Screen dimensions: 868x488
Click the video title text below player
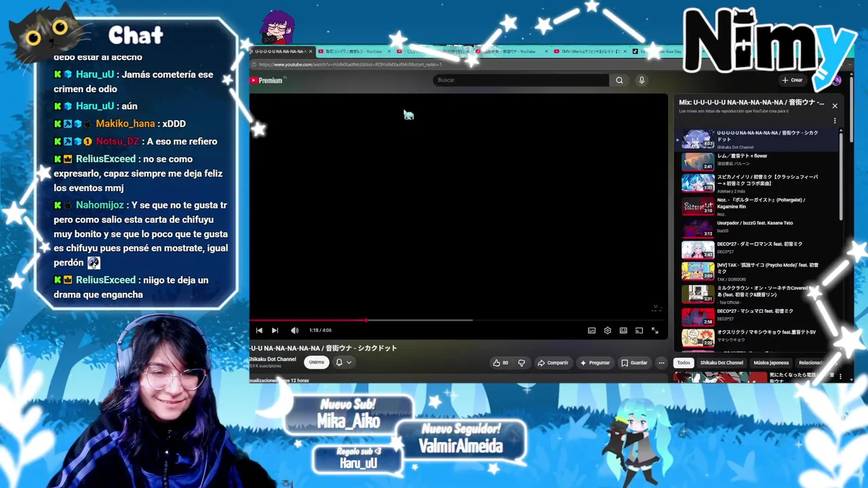pyautogui.click(x=323, y=348)
